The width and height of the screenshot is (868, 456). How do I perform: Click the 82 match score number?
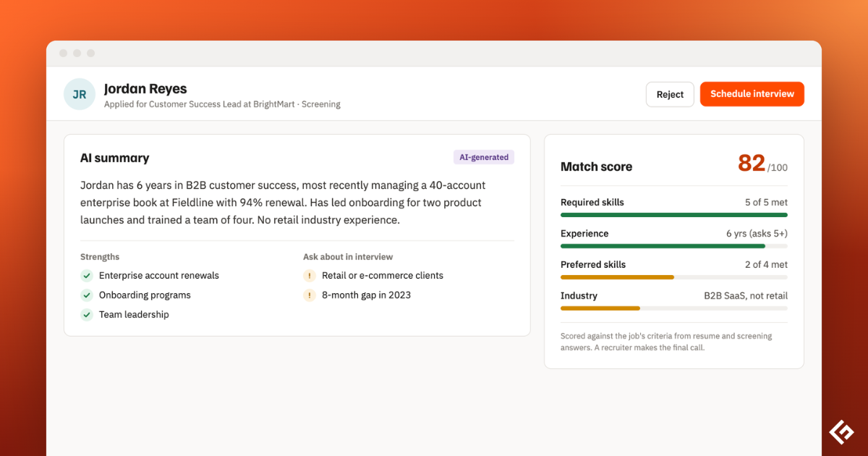coord(752,163)
